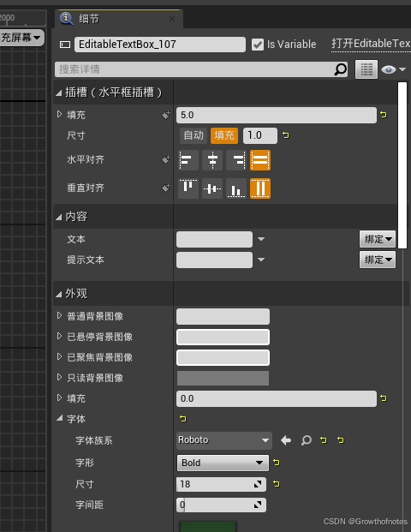Select 自动 auto size mode
The width and height of the screenshot is (411, 532).
pyautogui.click(x=194, y=135)
